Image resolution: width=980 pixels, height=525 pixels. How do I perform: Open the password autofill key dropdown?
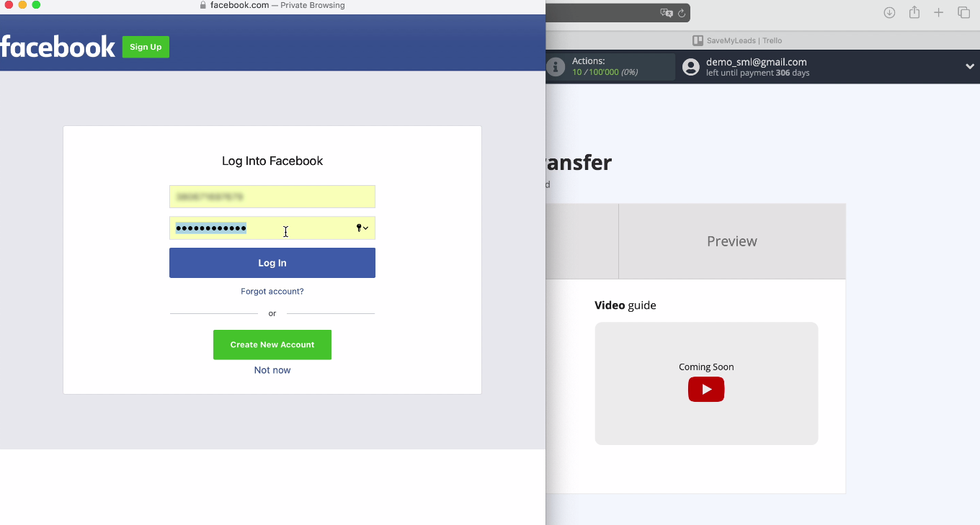click(362, 228)
